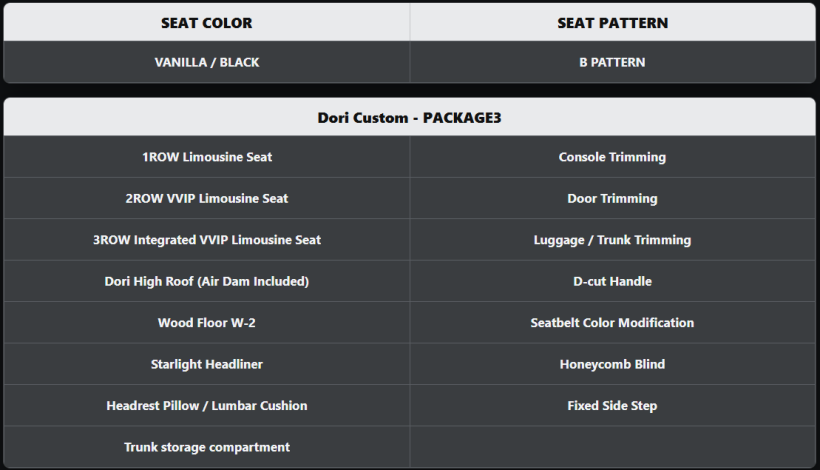Click Dori High Roof (Air Dam Included)
The image size is (820, 470).
click(207, 281)
